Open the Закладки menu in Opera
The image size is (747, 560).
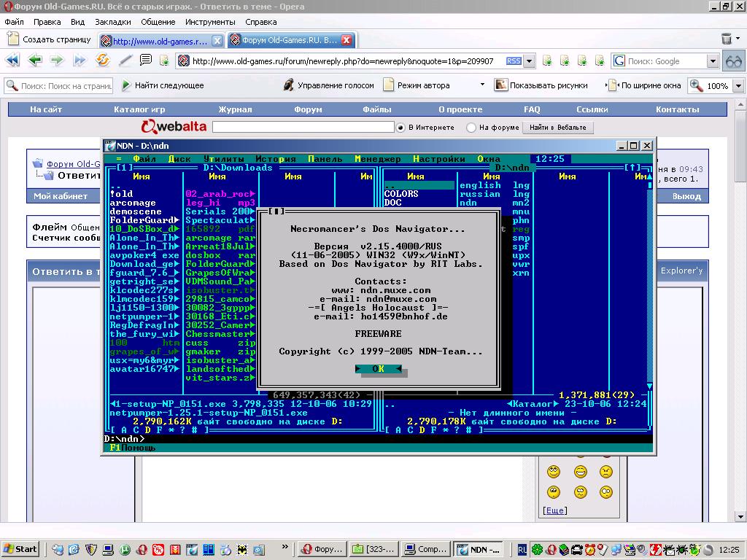coord(112,22)
